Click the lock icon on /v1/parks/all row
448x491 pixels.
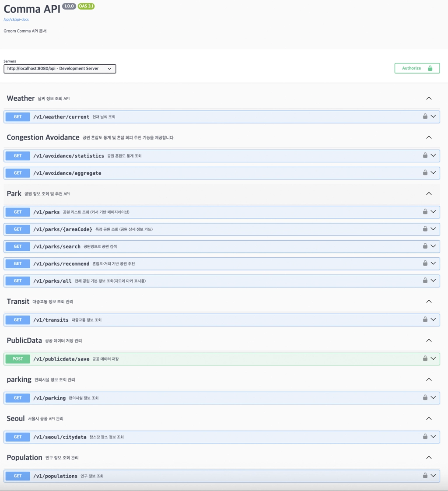point(425,280)
